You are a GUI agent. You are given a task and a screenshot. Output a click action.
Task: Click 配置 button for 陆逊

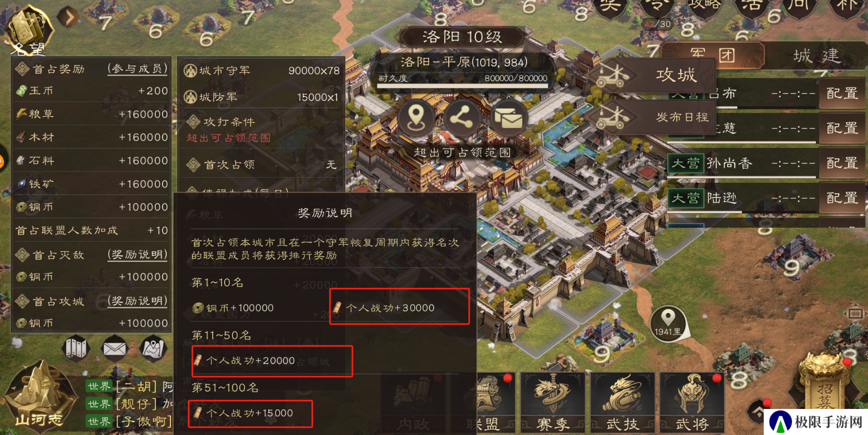point(842,198)
